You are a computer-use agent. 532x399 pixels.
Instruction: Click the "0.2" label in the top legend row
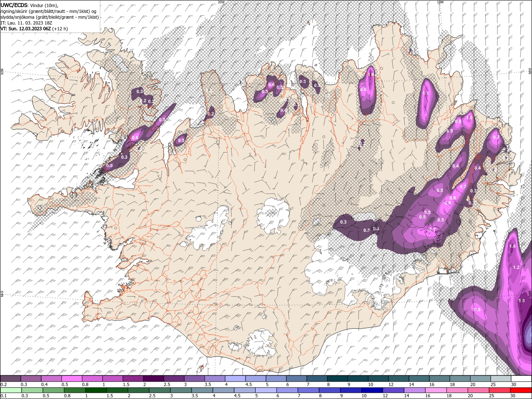coord(3,384)
